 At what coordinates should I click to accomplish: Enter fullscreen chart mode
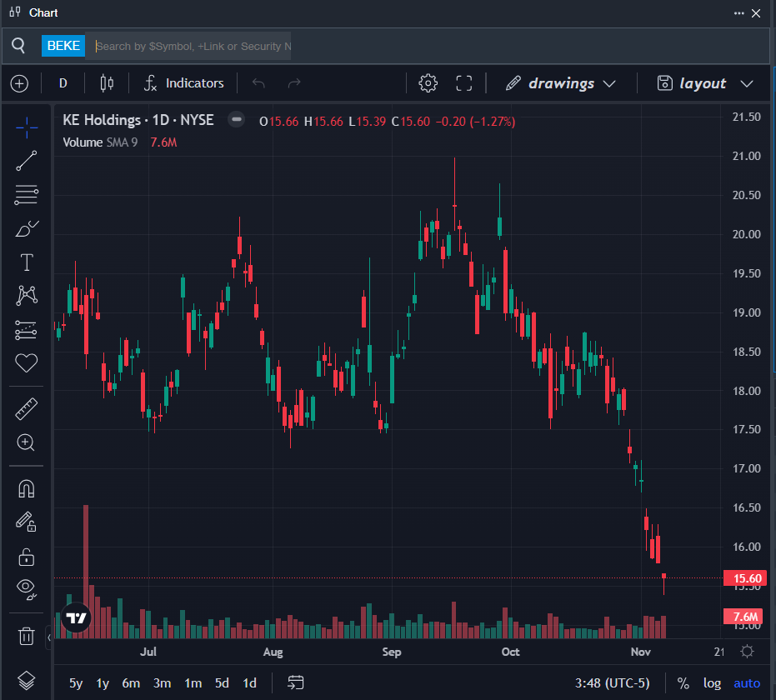pyautogui.click(x=464, y=83)
